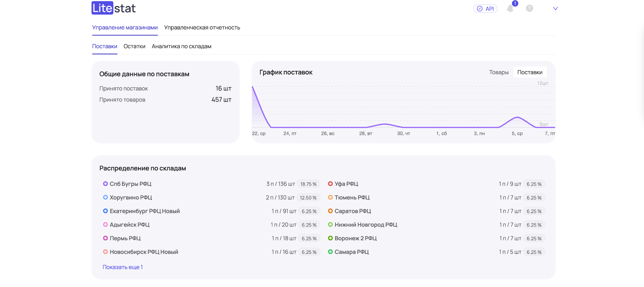Switch chart to Товары view
644x287 pixels.
click(499, 72)
